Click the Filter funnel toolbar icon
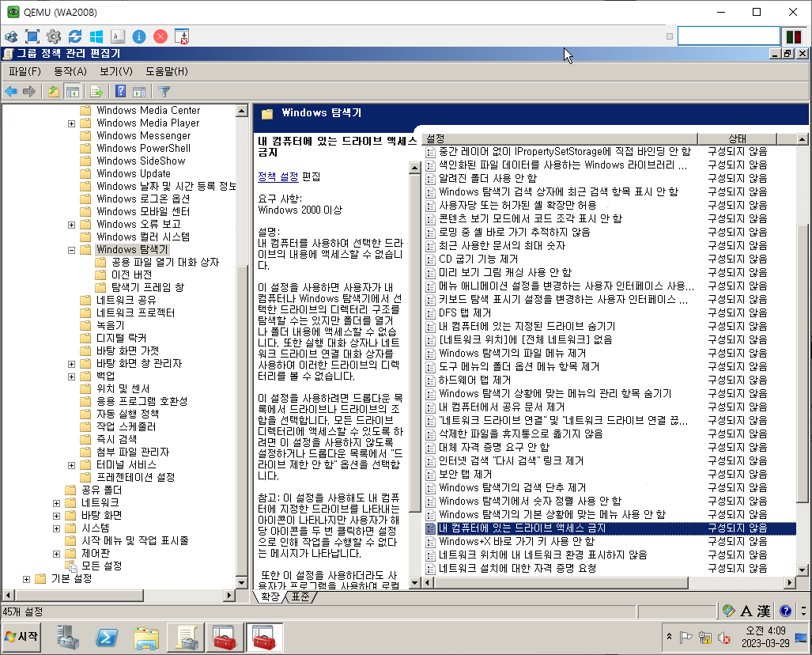This screenshot has height=655, width=812. [164, 92]
